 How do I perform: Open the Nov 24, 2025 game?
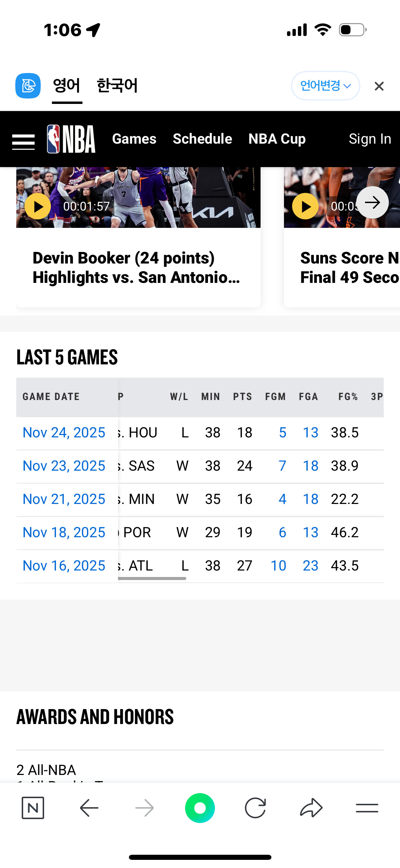click(x=64, y=433)
